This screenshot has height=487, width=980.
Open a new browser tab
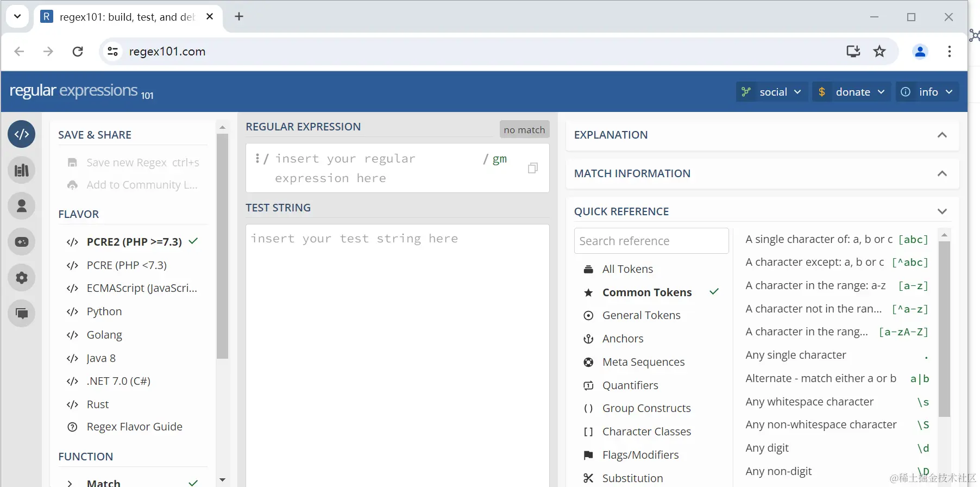[239, 16]
